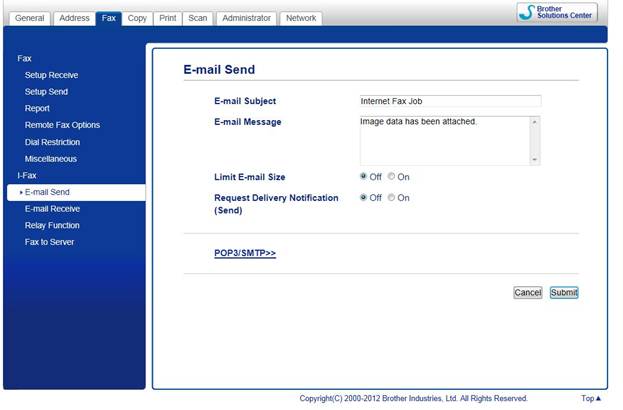Viewport: 623px width, 410px height.
Task: Set Limit E-mail Size to On
Action: [x=392, y=177]
